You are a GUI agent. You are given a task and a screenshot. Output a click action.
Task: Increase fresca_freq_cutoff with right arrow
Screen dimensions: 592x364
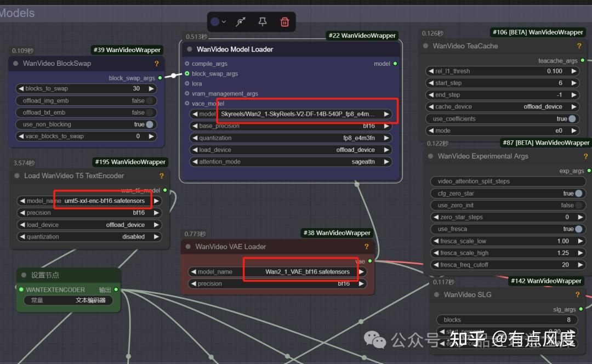pyautogui.click(x=580, y=265)
